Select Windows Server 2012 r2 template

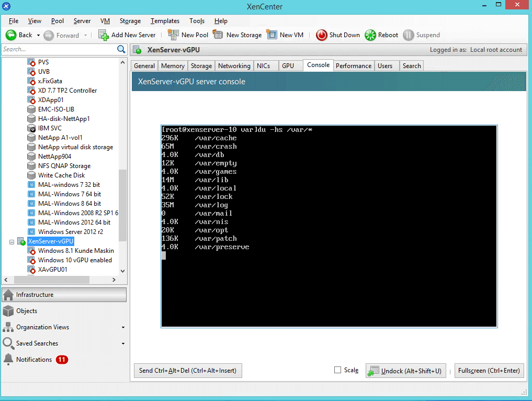[x=71, y=232]
